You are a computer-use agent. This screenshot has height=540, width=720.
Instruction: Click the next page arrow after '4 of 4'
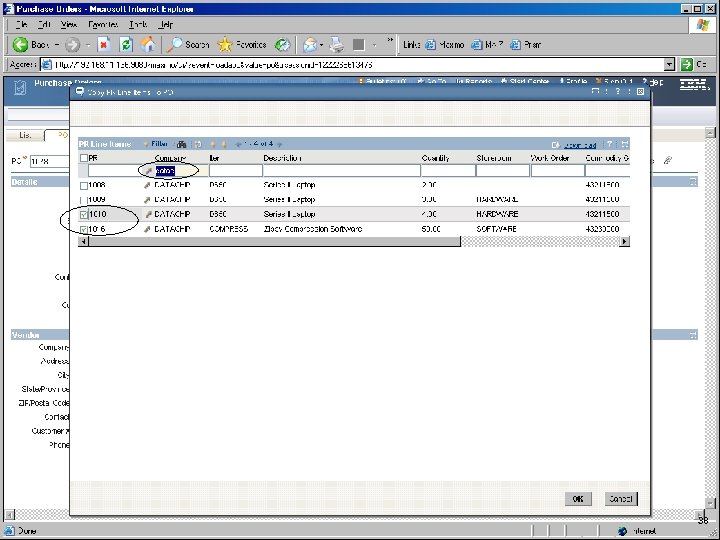coord(279,144)
